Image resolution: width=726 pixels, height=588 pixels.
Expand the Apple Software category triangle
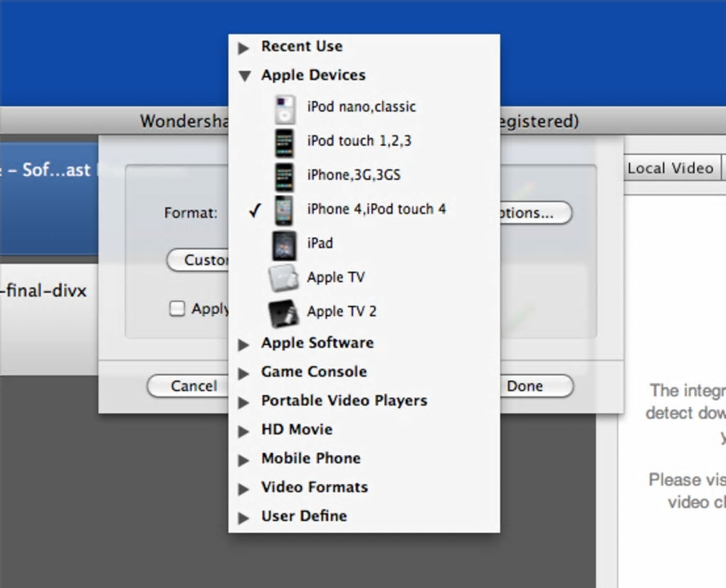coord(243,345)
